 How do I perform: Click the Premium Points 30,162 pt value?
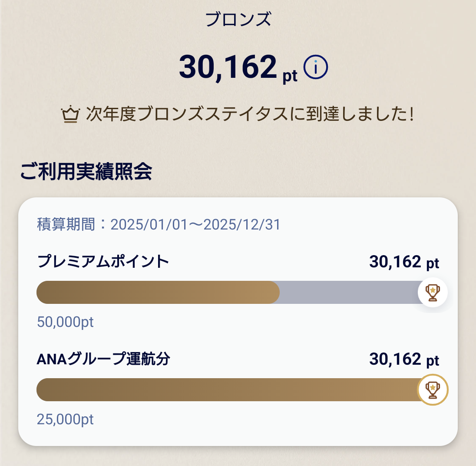click(404, 262)
